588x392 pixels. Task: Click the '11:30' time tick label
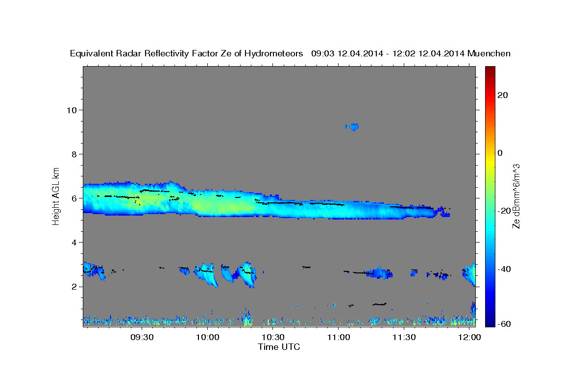click(x=404, y=337)
